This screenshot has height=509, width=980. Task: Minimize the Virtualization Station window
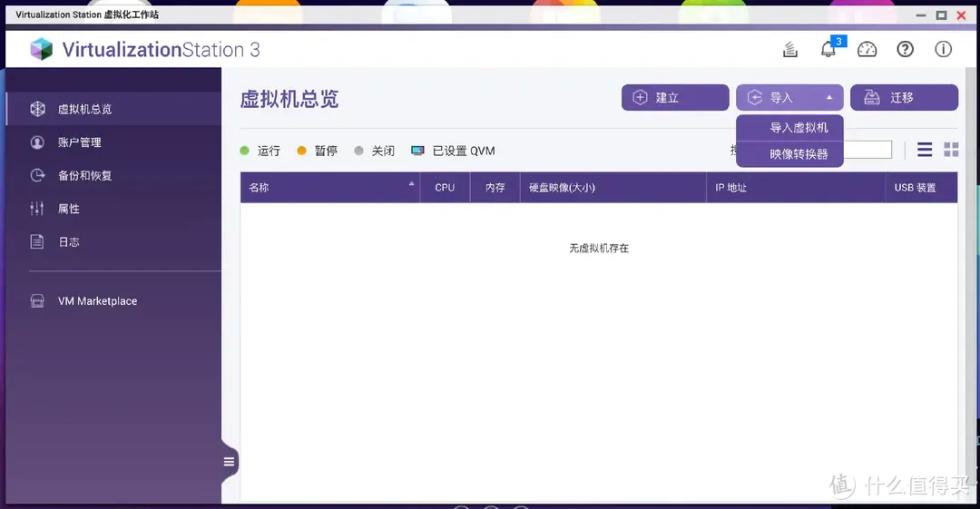pos(921,15)
